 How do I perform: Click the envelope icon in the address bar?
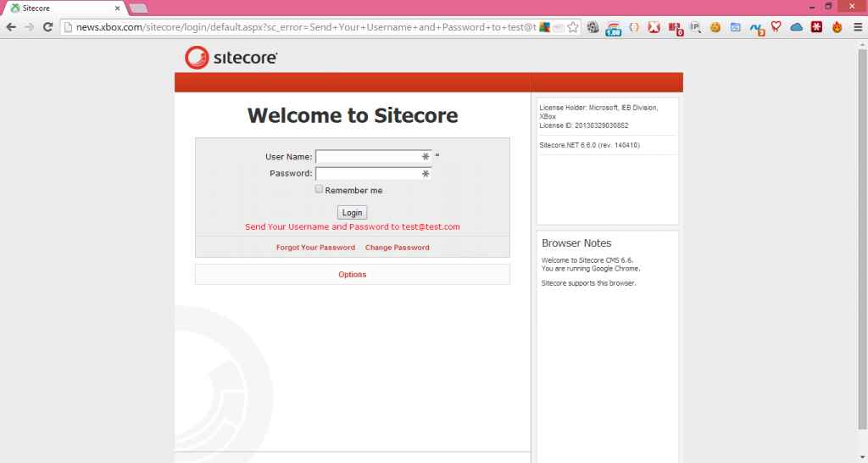tap(559, 28)
